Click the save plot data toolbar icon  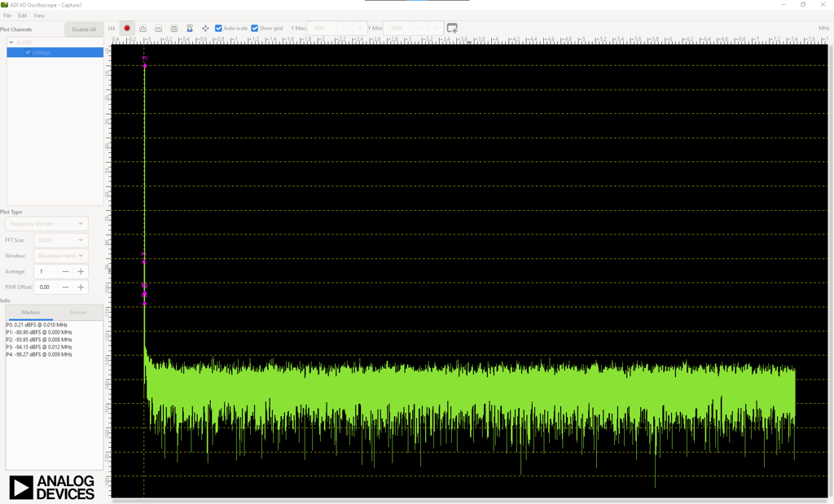[190, 28]
